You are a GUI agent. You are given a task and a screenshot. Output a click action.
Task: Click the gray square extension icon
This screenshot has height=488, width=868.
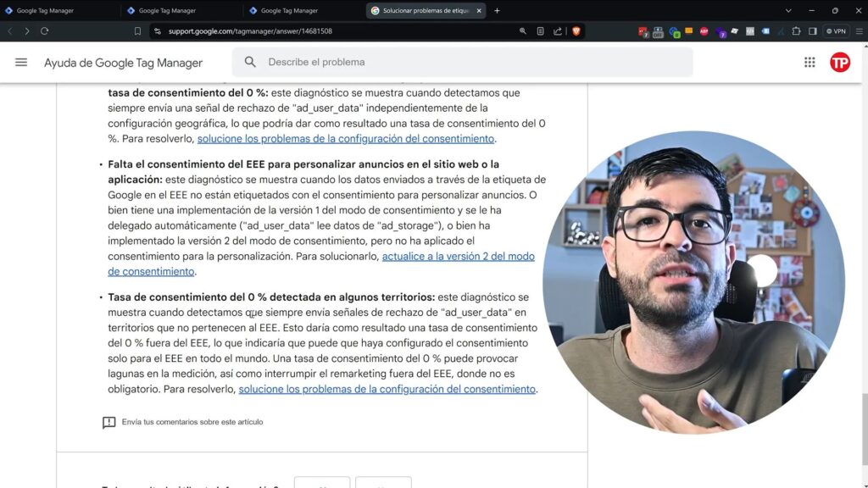click(750, 31)
